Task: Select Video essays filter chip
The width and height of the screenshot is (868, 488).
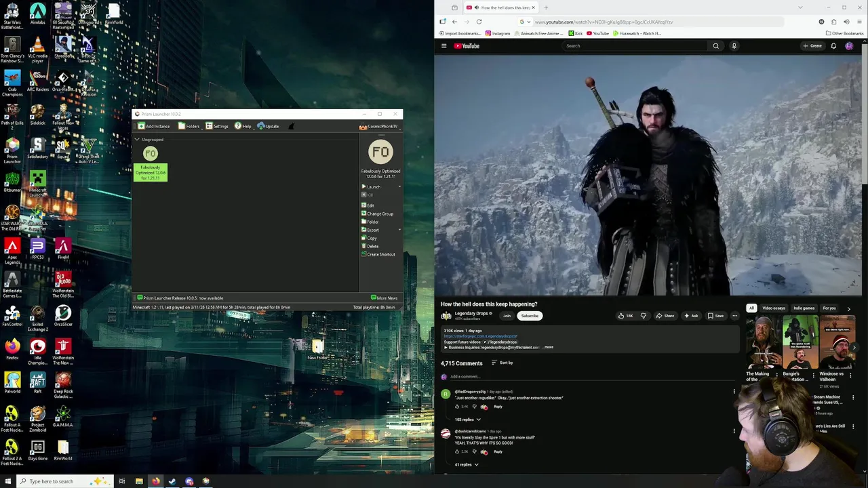Action: coord(773,308)
